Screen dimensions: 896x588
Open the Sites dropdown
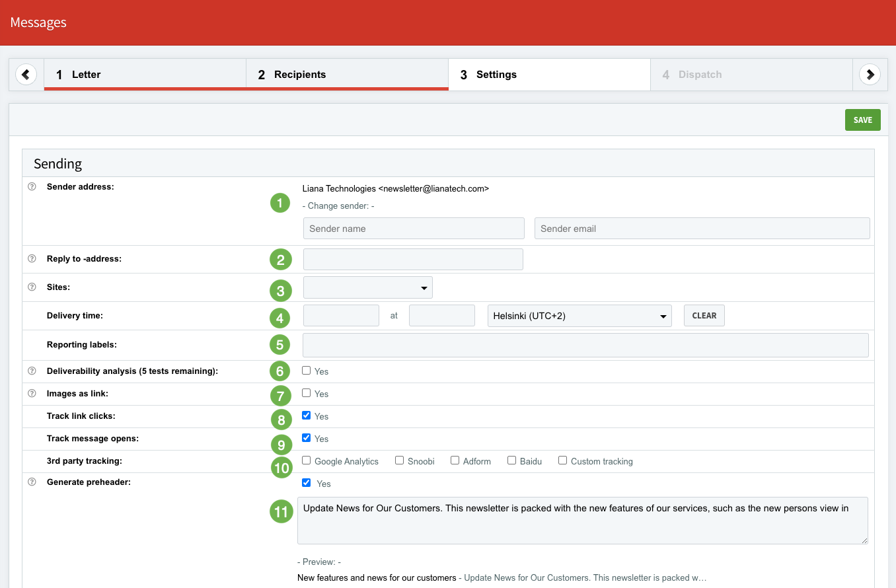368,287
